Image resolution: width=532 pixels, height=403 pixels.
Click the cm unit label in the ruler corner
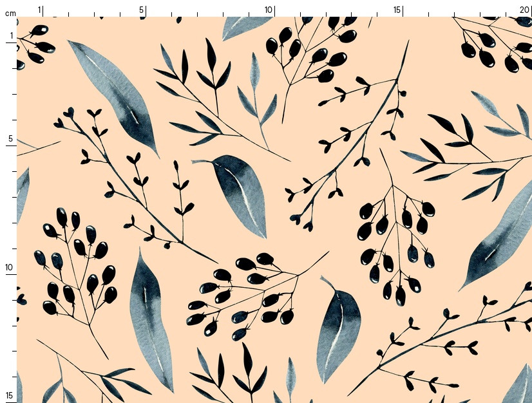click(10, 13)
